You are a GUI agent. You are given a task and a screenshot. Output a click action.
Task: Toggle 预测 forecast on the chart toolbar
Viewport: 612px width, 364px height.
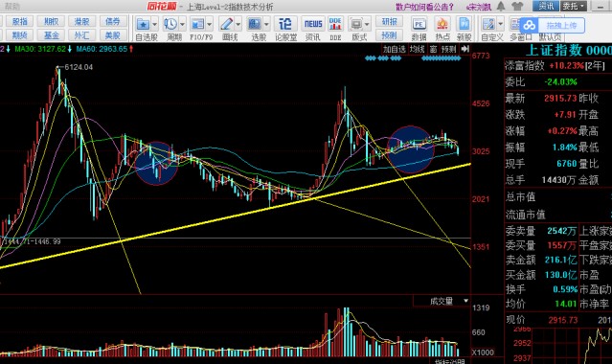coord(448,49)
